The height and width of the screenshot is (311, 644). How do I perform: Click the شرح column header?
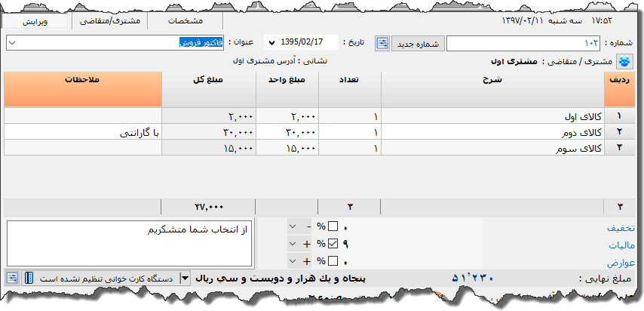click(x=492, y=89)
